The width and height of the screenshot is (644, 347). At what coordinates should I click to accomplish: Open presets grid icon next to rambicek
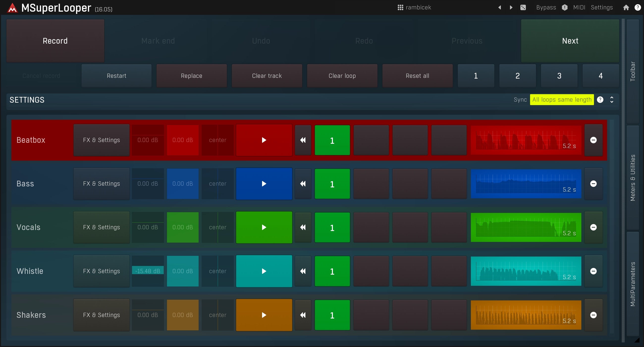coord(400,7)
